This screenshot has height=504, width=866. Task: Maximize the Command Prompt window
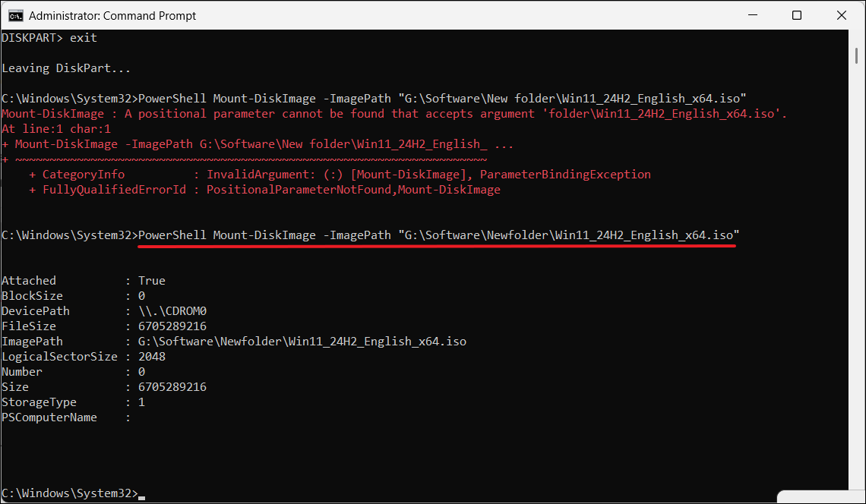click(x=797, y=15)
